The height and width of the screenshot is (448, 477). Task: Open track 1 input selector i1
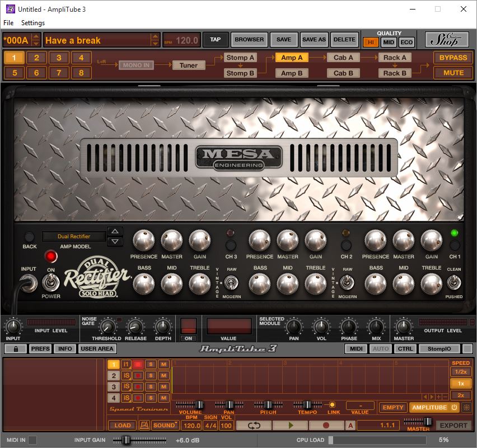pyautogui.click(x=126, y=365)
